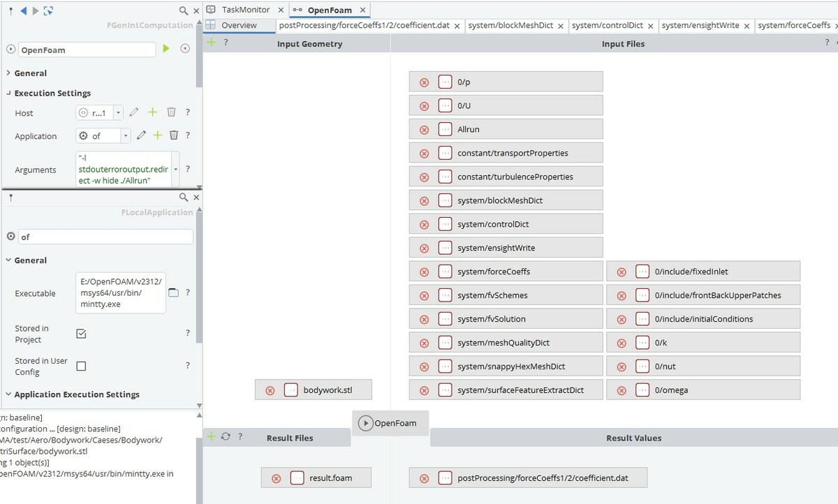Click the central OpenFoam run button
The height and width of the screenshot is (504, 838).
click(x=390, y=423)
